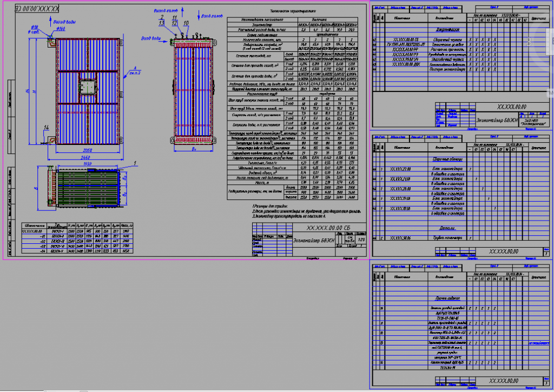
Task: Select the 'Вход газов' annotation
Action: point(212,16)
